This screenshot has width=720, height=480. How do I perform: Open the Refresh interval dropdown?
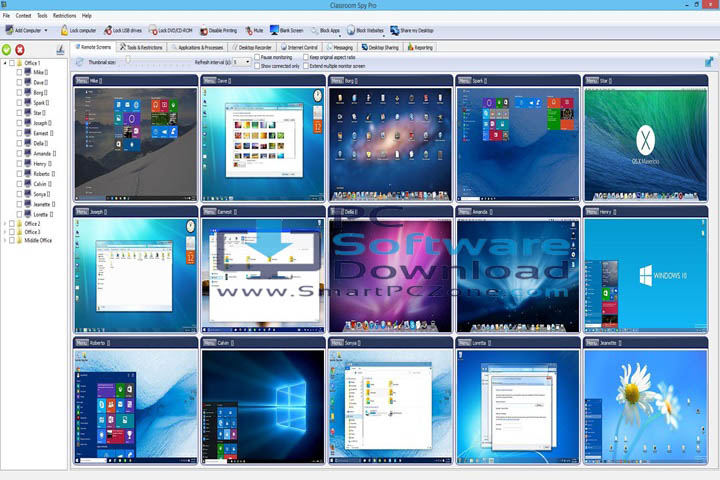tap(248, 62)
